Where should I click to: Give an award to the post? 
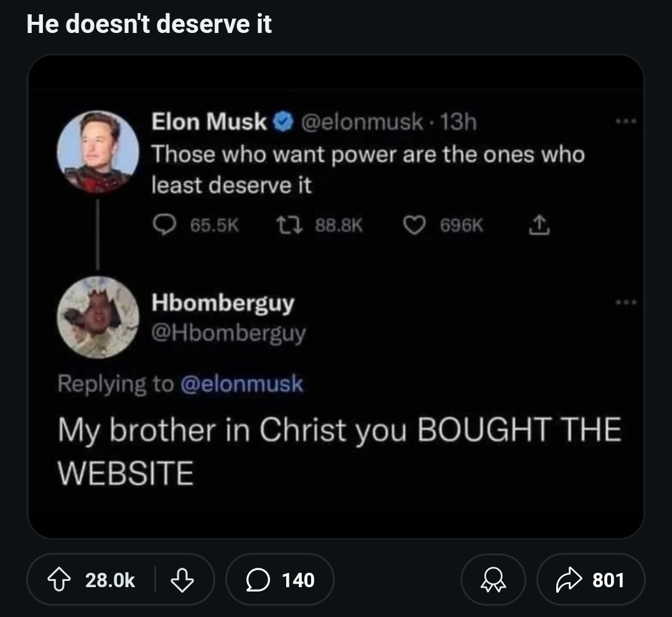tap(493, 580)
